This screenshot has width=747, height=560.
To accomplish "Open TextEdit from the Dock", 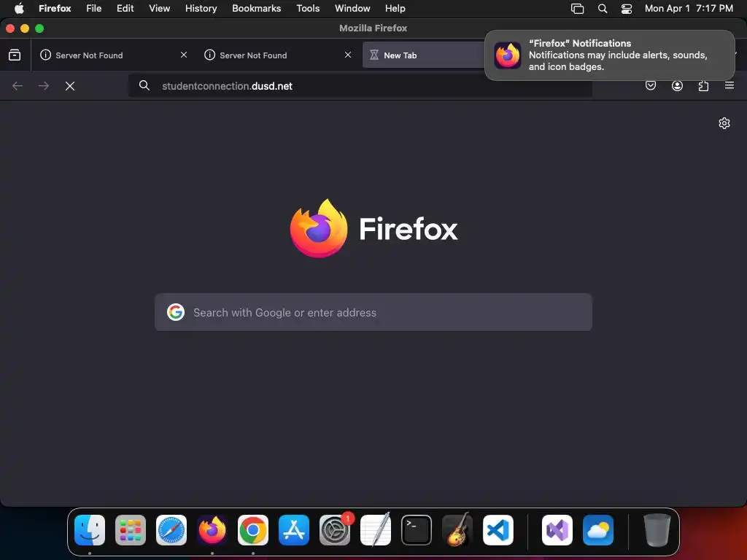I will pyautogui.click(x=376, y=530).
